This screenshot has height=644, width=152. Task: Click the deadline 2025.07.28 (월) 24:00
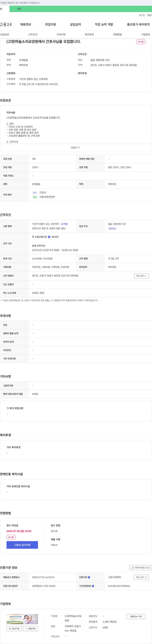tap(19, 531)
